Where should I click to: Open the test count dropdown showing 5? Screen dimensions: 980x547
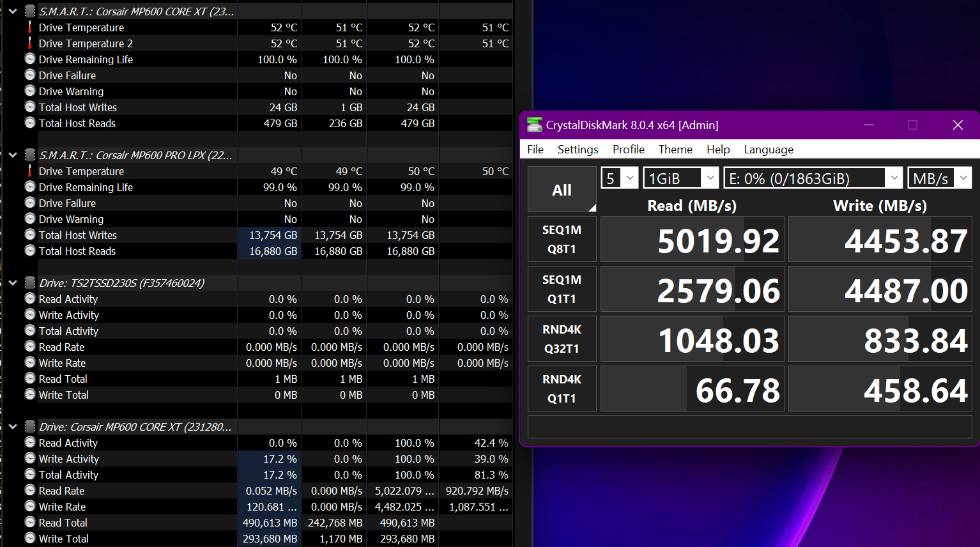tap(620, 178)
